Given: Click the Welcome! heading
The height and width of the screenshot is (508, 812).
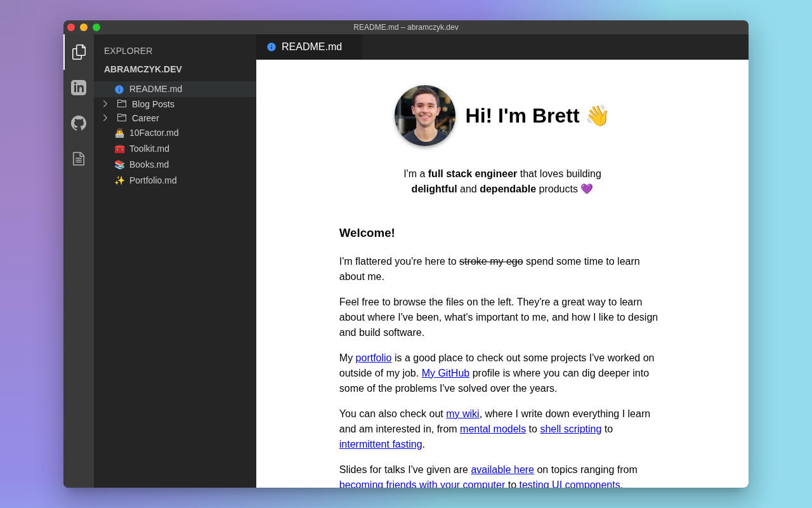Looking at the screenshot, I should point(367,233).
